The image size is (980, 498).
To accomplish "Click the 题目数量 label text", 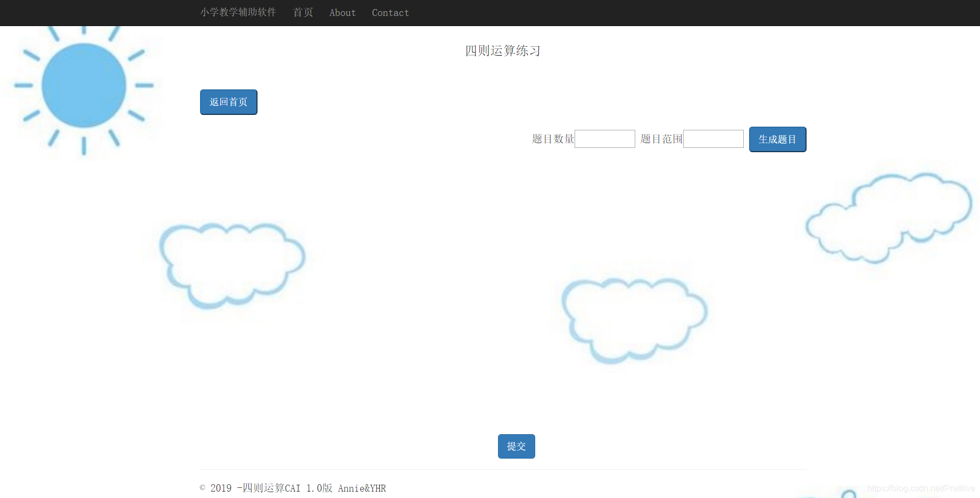I will coord(552,138).
